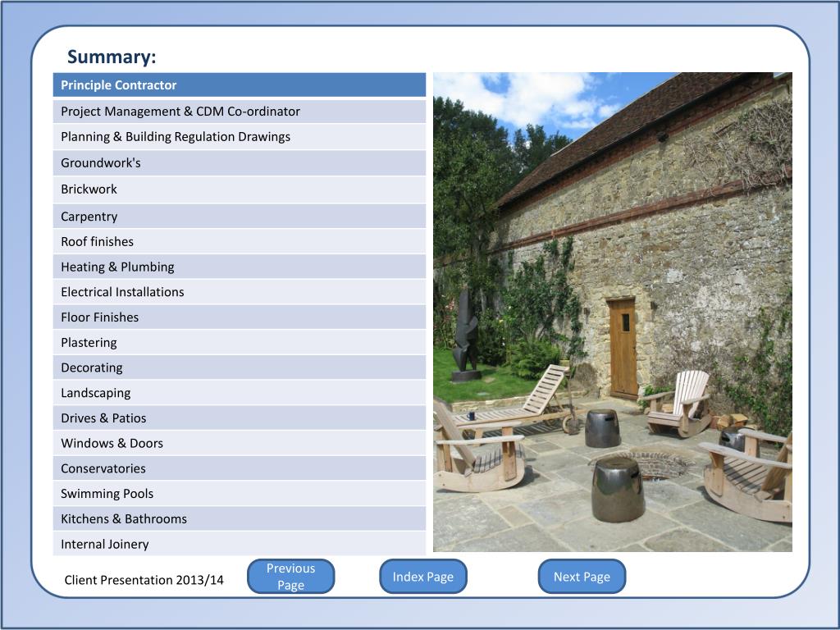
Task: Open the Heating & Plumbing entry
Action: [x=240, y=267]
